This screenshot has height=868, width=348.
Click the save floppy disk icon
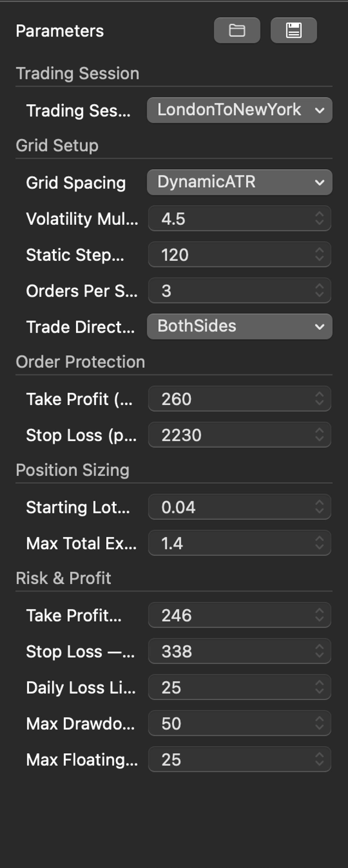point(293,31)
